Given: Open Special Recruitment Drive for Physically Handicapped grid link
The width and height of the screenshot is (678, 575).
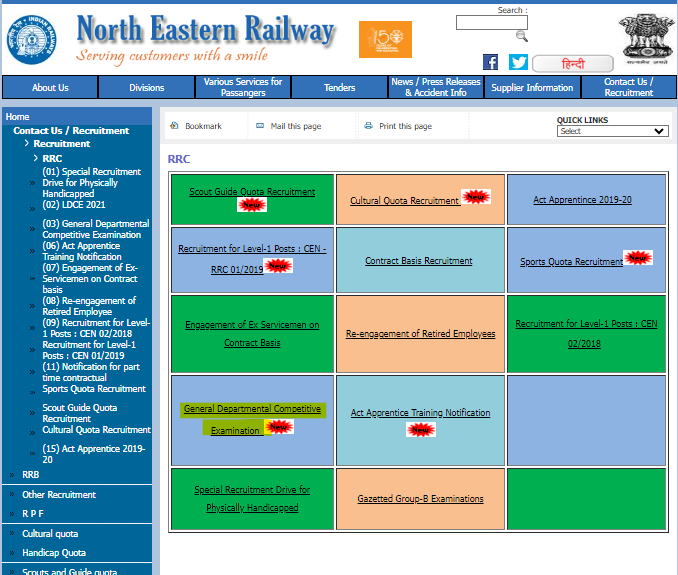Looking at the screenshot, I should click(x=252, y=498).
